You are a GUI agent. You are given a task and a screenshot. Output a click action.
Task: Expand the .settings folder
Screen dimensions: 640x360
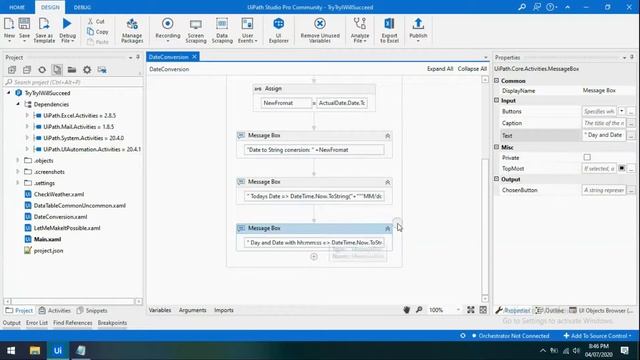pos(18,183)
